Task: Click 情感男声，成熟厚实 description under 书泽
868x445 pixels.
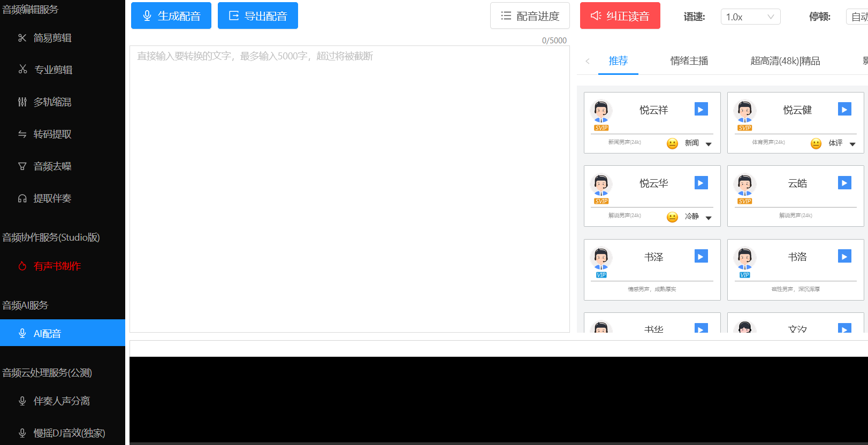Action: click(x=652, y=289)
